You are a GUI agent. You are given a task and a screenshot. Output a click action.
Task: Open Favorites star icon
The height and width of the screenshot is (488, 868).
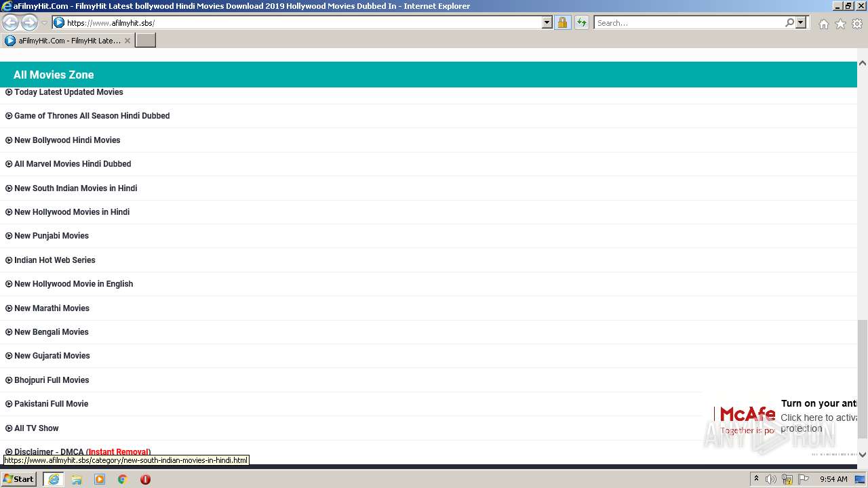coord(840,24)
